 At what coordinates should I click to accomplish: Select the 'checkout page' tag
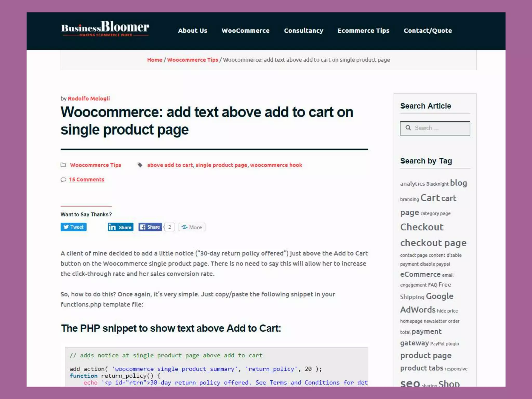click(x=433, y=243)
